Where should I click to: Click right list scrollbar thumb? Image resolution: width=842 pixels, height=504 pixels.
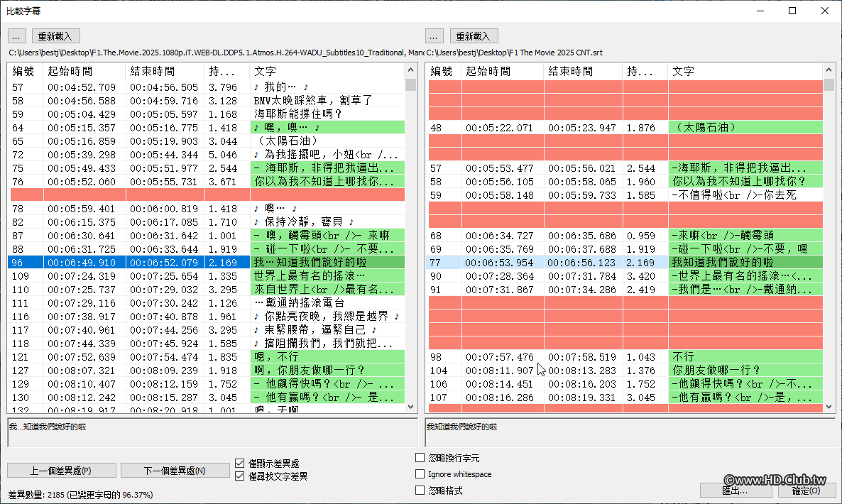click(829, 84)
